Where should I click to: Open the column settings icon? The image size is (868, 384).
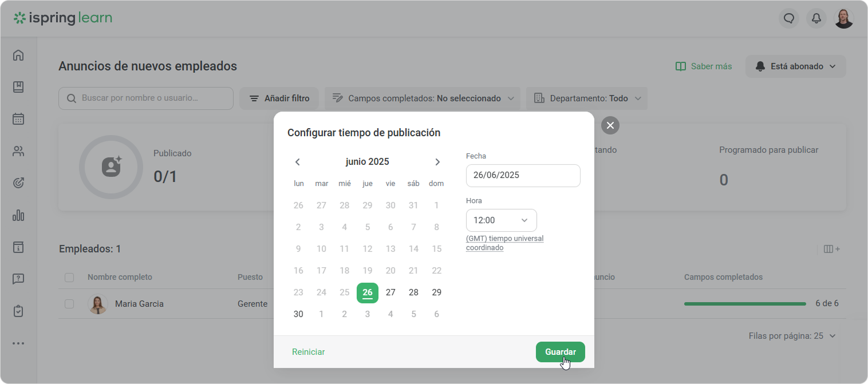pyautogui.click(x=831, y=249)
